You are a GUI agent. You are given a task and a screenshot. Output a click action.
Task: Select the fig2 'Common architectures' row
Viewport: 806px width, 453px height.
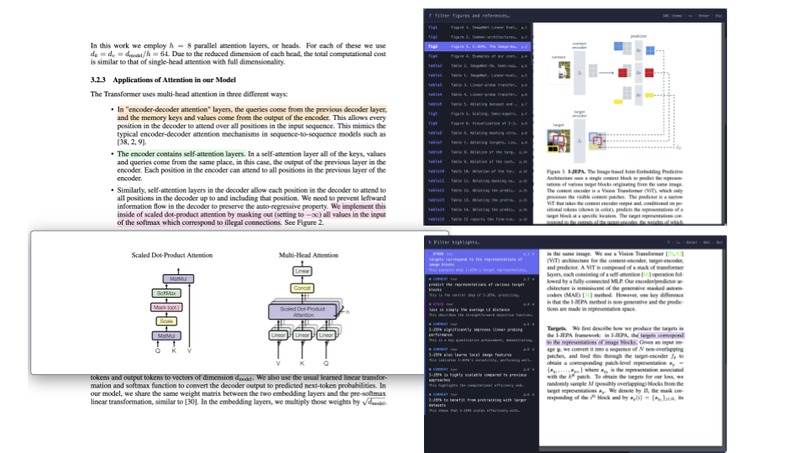478,37
